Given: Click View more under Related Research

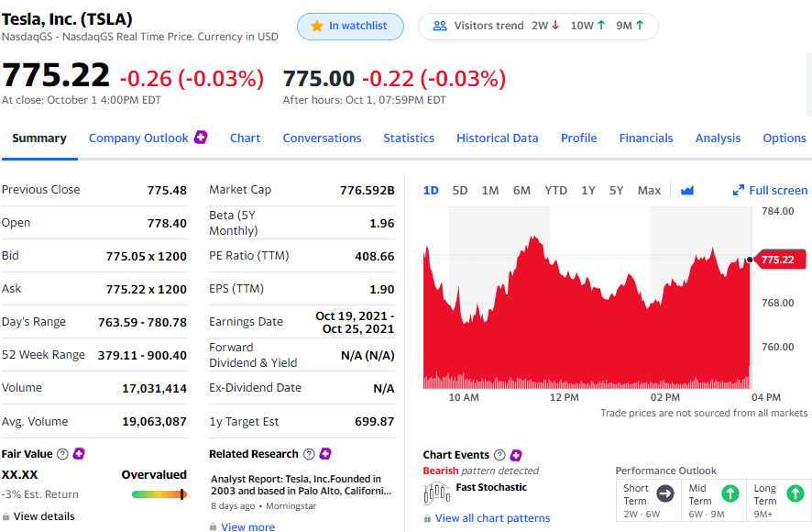Looking at the screenshot, I should click(248, 526).
